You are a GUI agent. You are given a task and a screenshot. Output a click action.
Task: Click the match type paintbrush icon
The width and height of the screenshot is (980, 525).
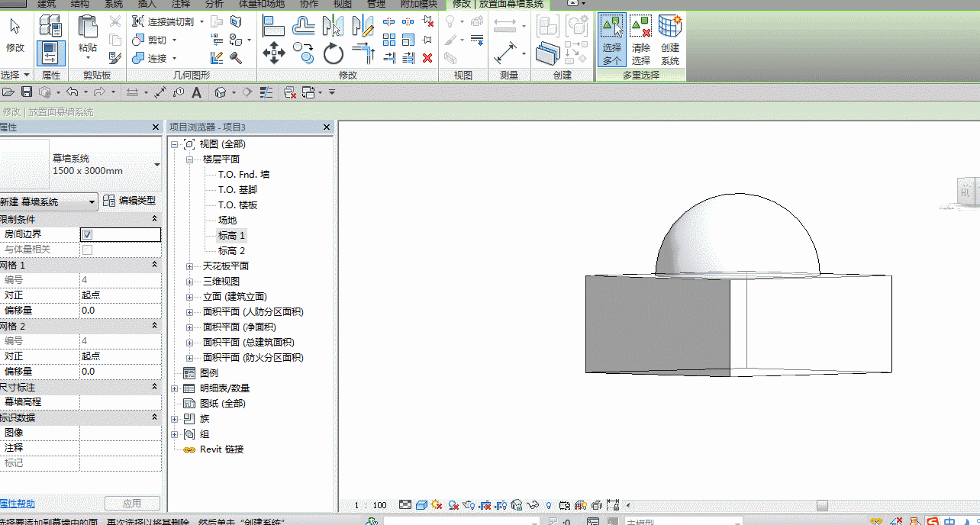114,57
